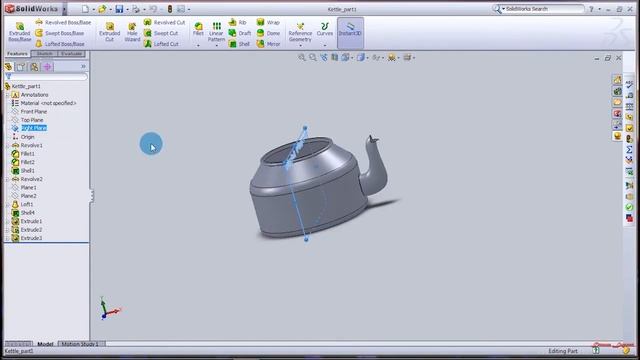This screenshot has width=640, height=360.
Task: Select Extruded Cut tool
Action: [x=109, y=32]
